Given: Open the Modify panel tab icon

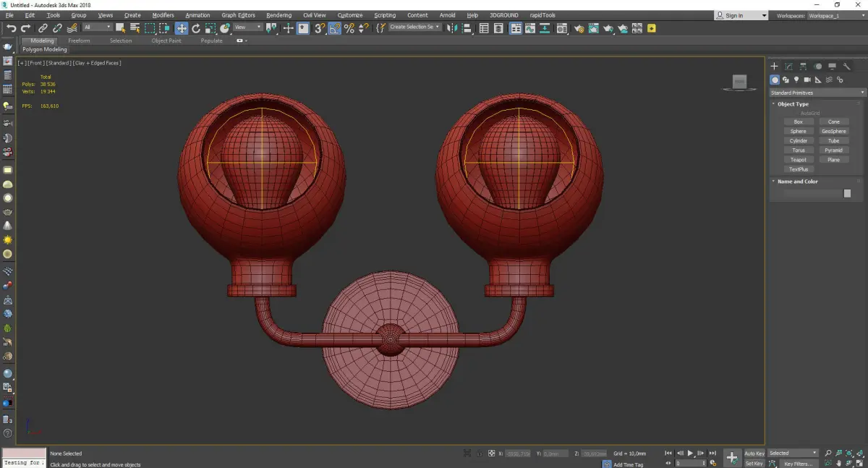Looking at the screenshot, I should [788, 67].
